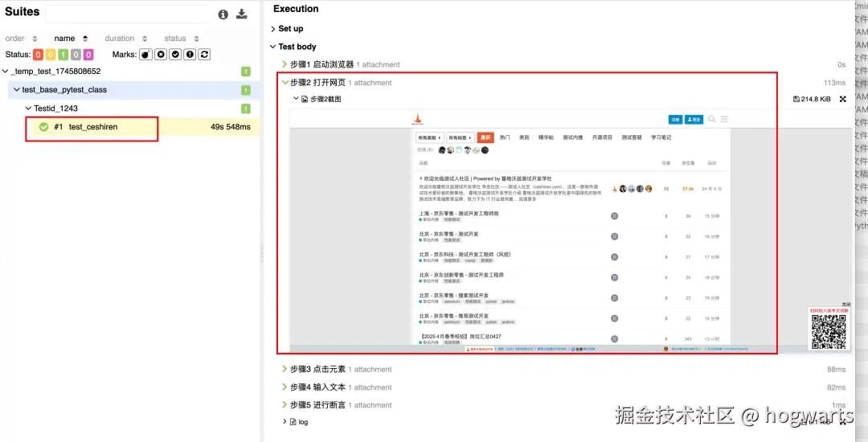
Task: Click the Suites panel title
Action: click(23, 11)
